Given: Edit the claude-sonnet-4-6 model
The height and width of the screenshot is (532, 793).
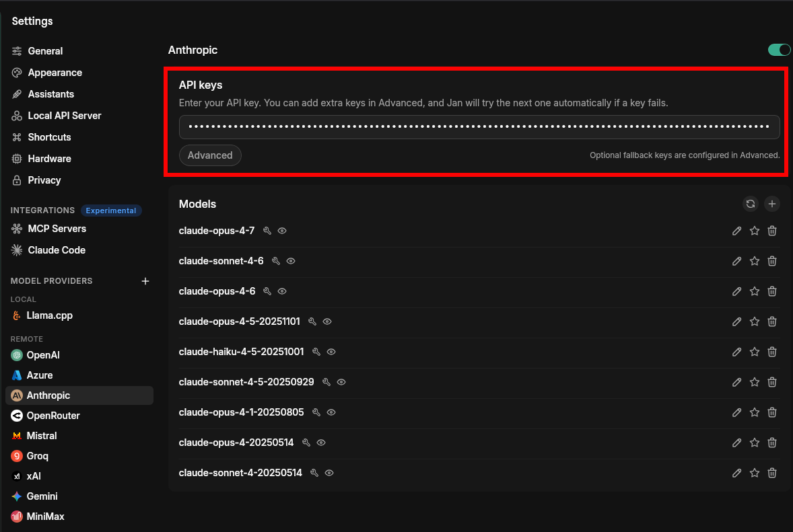Looking at the screenshot, I should point(737,261).
